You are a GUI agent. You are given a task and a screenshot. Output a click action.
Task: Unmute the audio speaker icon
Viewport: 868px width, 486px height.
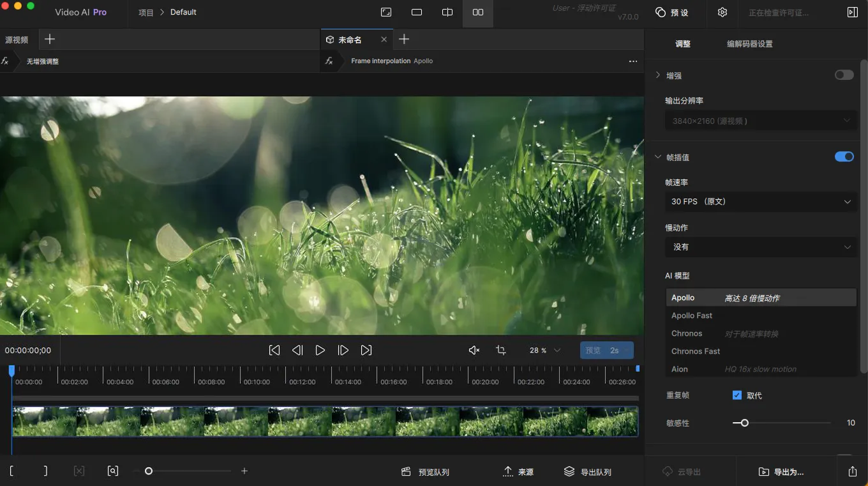(474, 350)
